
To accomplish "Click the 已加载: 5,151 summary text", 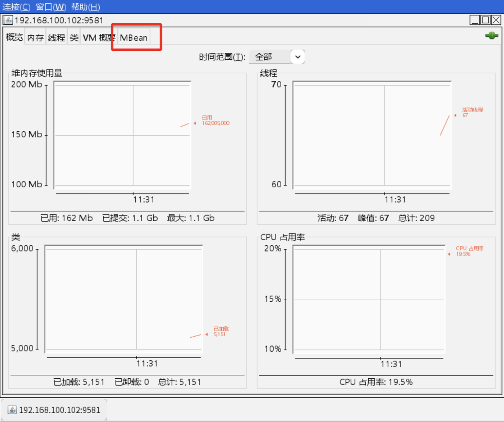I will pyautogui.click(x=79, y=382).
